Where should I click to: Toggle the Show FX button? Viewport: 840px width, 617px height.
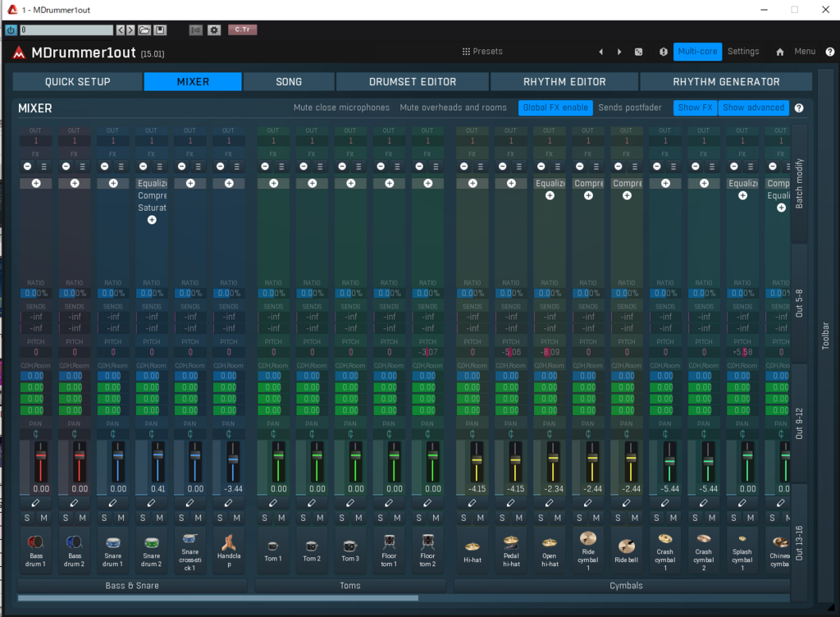[x=696, y=107]
